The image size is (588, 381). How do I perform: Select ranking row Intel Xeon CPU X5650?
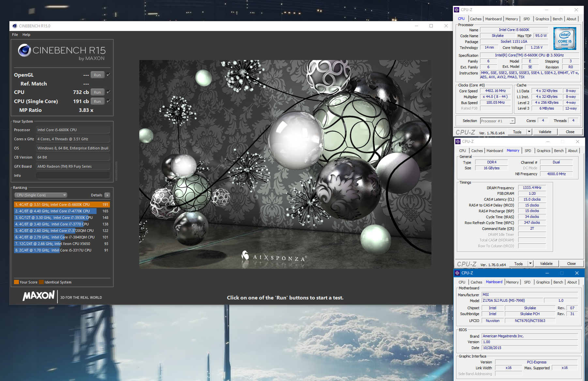[x=62, y=244]
